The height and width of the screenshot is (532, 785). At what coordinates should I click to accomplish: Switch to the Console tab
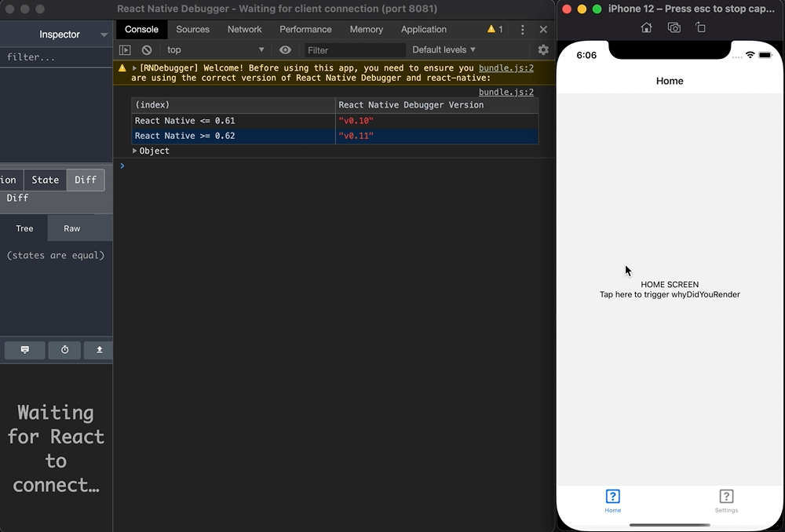click(141, 30)
